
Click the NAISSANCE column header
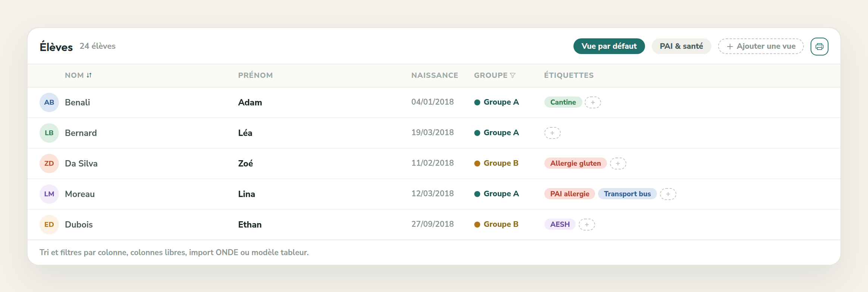[x=435, y=75]
